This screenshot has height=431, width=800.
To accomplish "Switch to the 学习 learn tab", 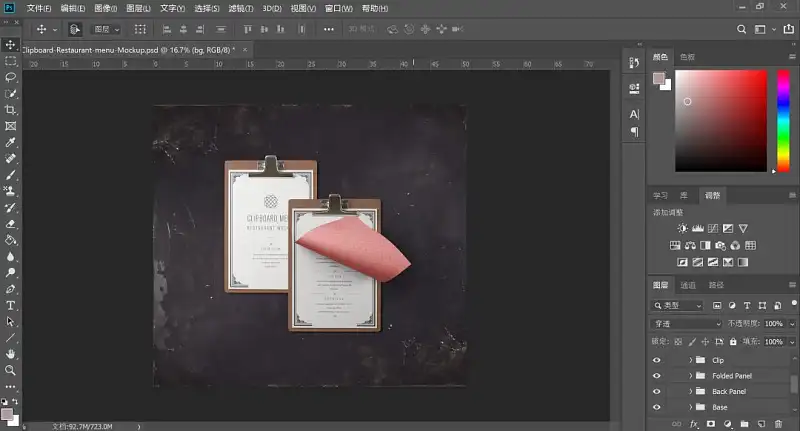I will [x=660, y=195].
